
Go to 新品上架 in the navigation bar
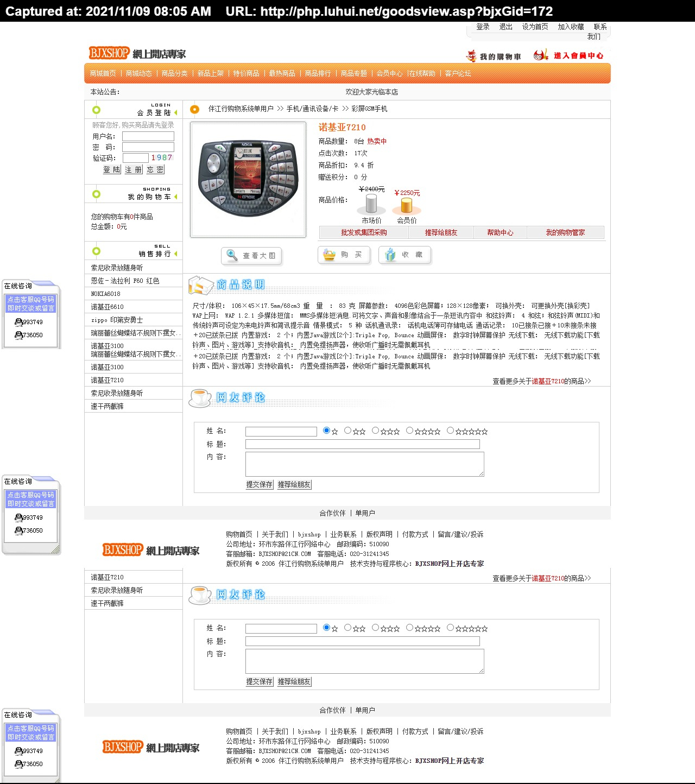211,74
